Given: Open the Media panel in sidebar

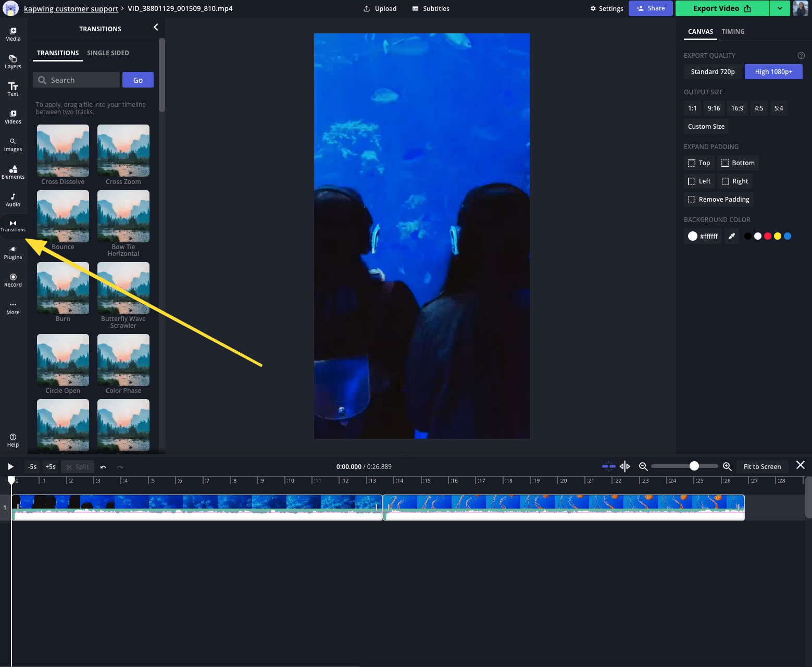Looking at the screenshot, I should tap(13, 34).
